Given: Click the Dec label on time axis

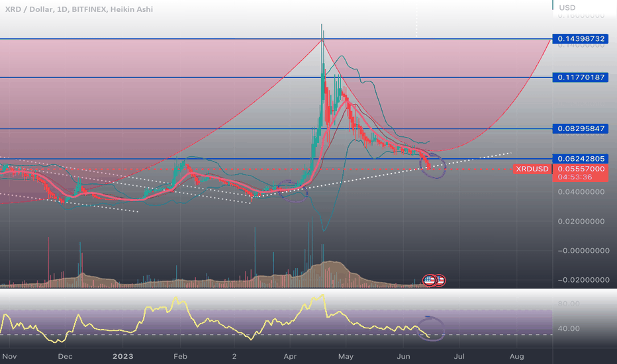Looking at the screenshot, I should click(65, 357).
